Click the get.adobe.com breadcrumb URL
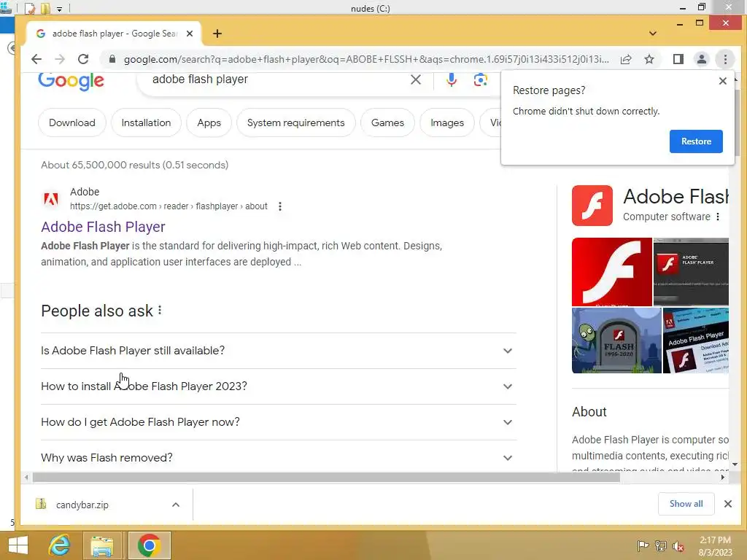Screen dimensions: 747x560 (169, 206)
